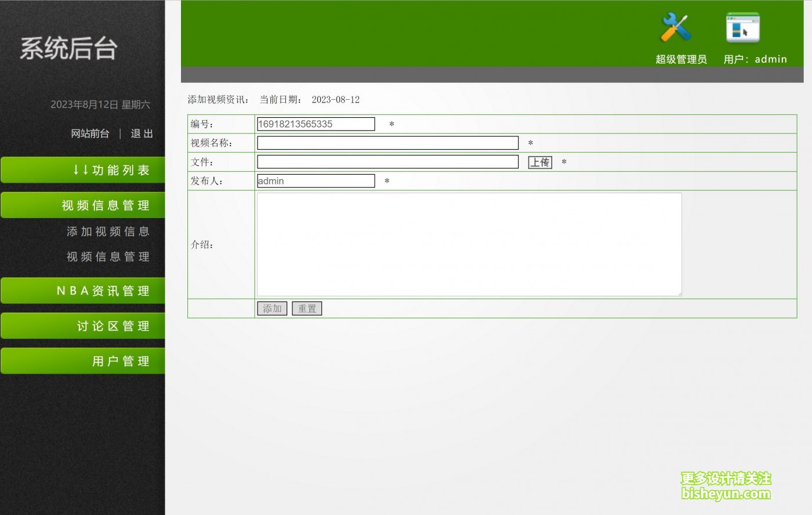Click the admin user window icon
Image resolution: width=812 pixels, height=515 pixels.
[x=743, y=27]
